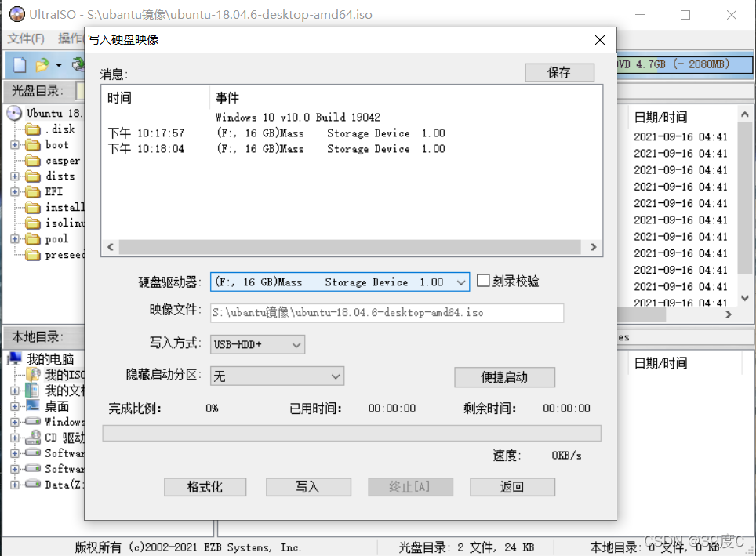Click the dists folder icon
This screenshot has height=556, width=756.
pyautogui.click(x=33, y=176)
